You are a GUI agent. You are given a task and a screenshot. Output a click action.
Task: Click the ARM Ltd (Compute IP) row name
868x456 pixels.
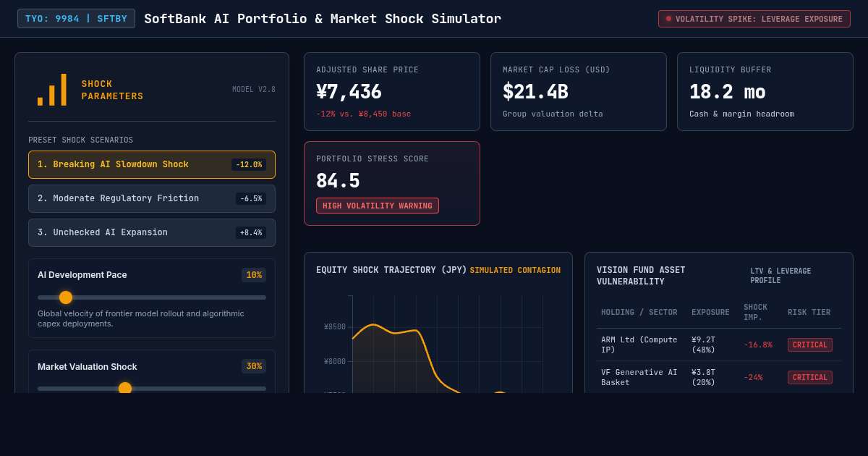[639, 345]
